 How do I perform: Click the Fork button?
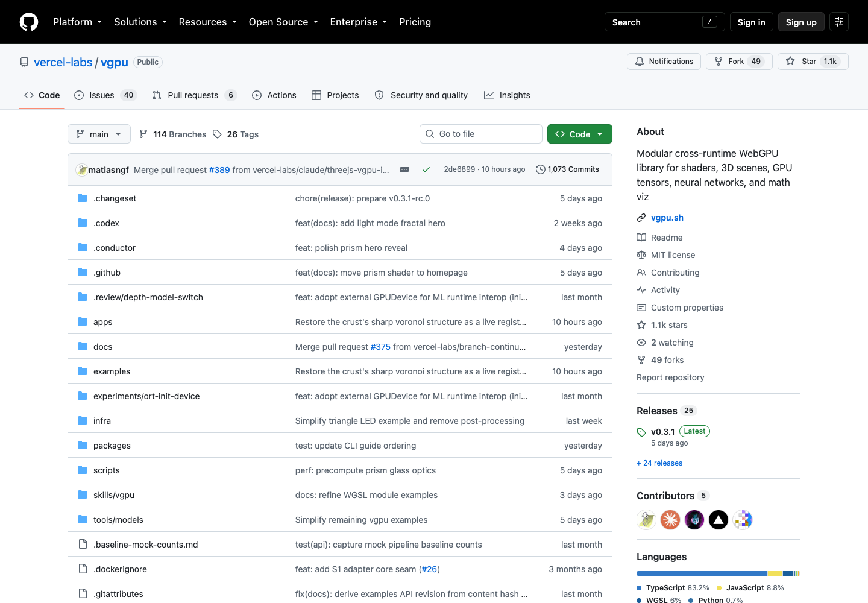[x=739, y=62]
